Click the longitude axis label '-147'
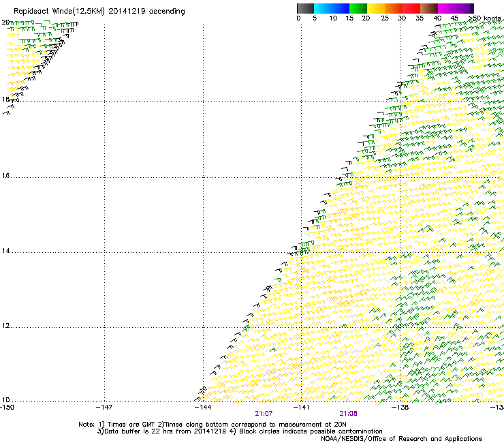The height and width of the screenshot is (443, 504). click(x=104, y=408)
